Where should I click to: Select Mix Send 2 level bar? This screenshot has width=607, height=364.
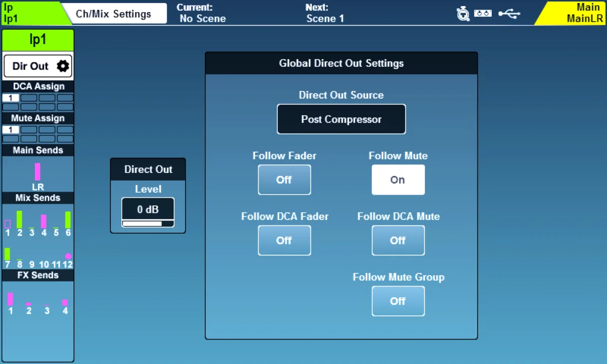click(x=19, y=219)
